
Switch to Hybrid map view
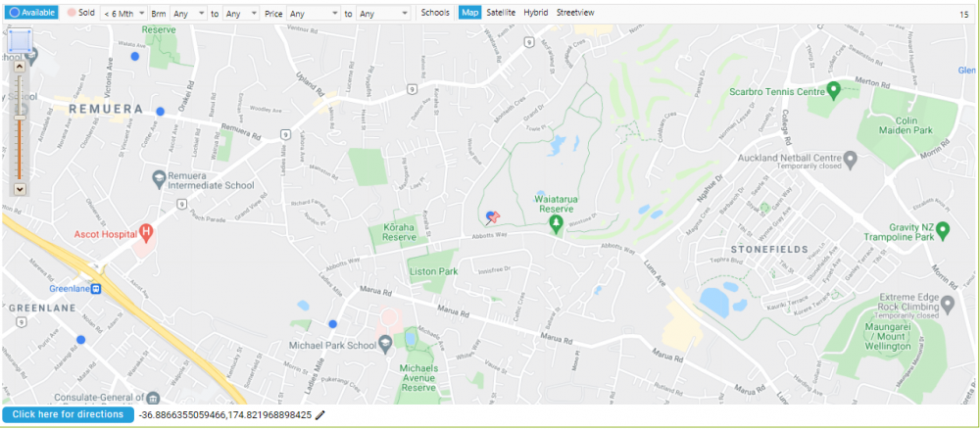(x=536, y=13)
